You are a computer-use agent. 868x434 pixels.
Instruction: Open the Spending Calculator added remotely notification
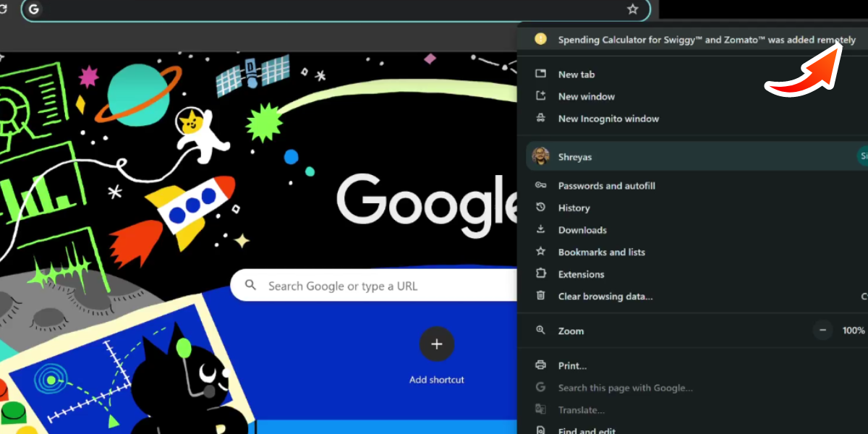[706, 40]
